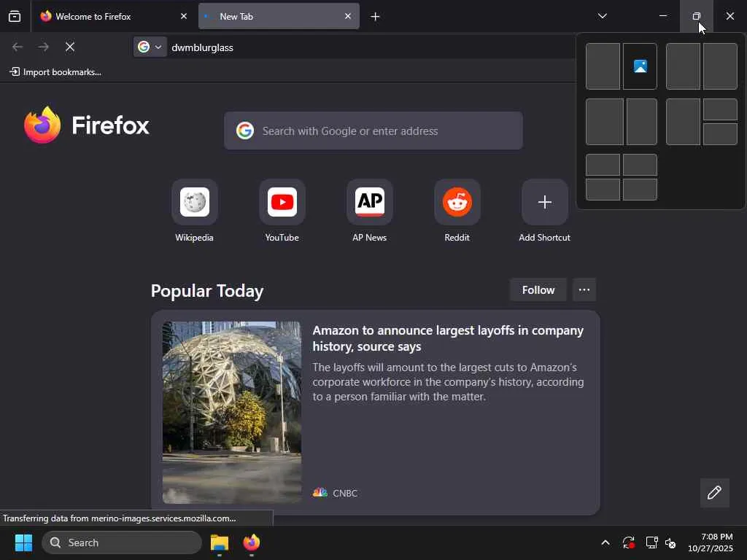The image size is (747, 560).
Task: Open the clock showing 7:08 PM
Action: point(711,542)
